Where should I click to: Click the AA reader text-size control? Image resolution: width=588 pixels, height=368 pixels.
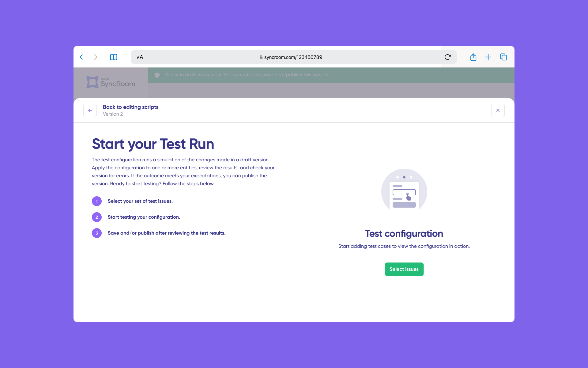pyautogui.click(x=140, y=57)
